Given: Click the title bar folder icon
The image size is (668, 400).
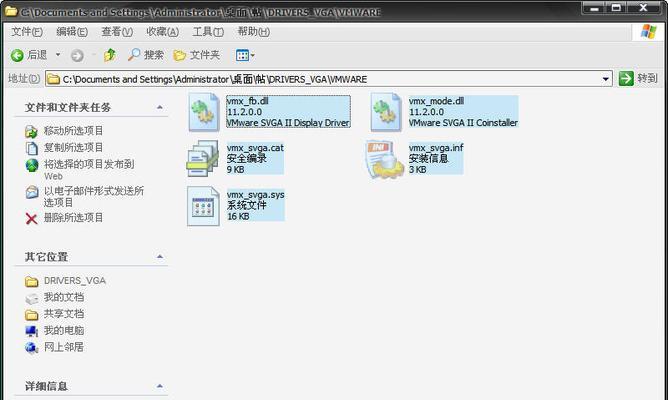Looking at the screenshot, I should pos(11,12).
